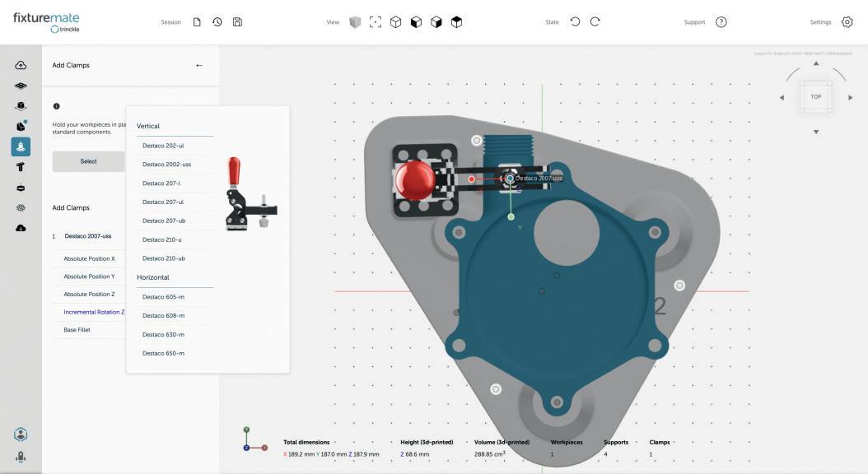Click the hexagon user icon at bottom
Screen dimensions: 868x474
pyautogui.click(x=21, y=434)
